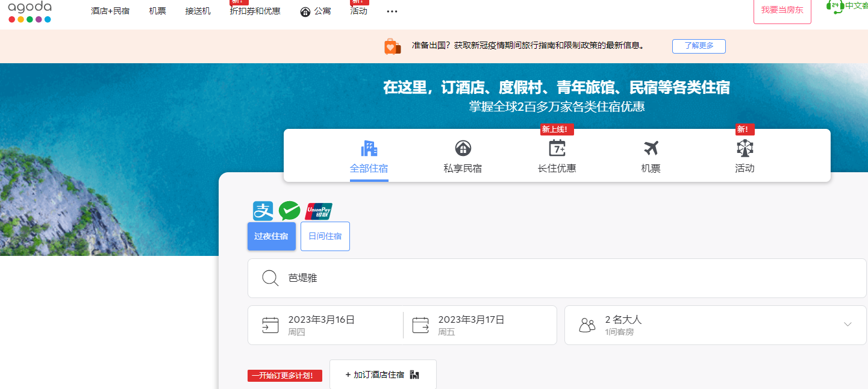Click the 新! badge above the ferris wheel
868x389 pixels.
745,129
